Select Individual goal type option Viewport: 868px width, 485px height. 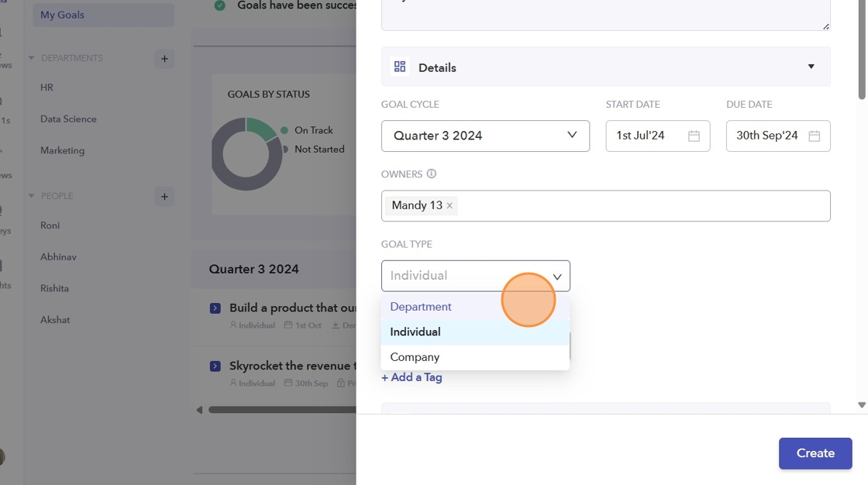415,332
